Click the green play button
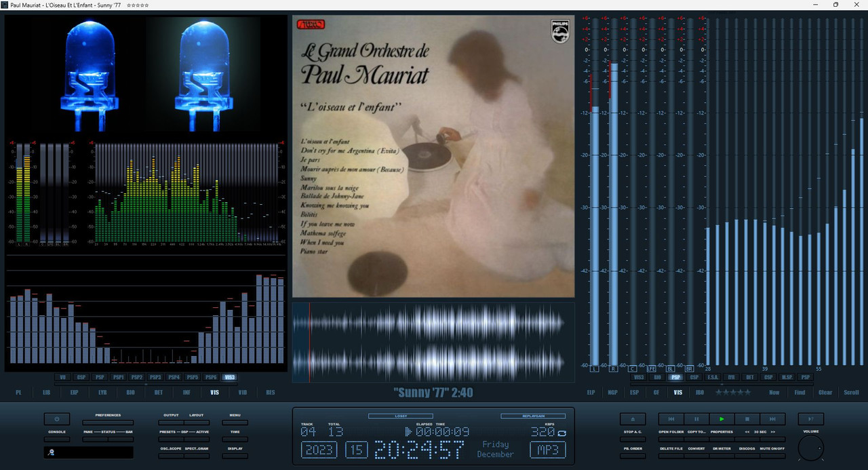This screenshot has width=868, height=470. coord(722,419)
